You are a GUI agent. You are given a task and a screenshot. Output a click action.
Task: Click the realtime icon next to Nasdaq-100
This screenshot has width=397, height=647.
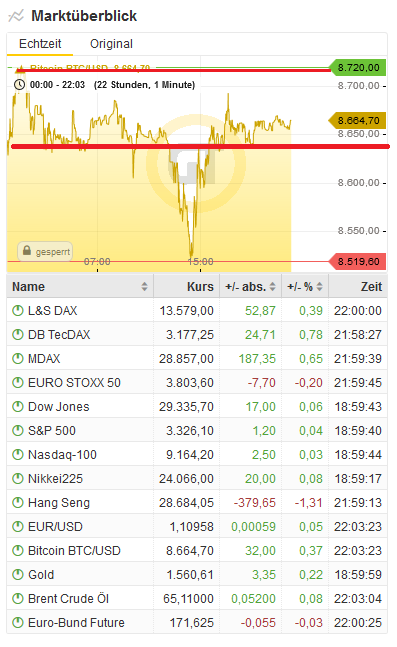(18, 454)
